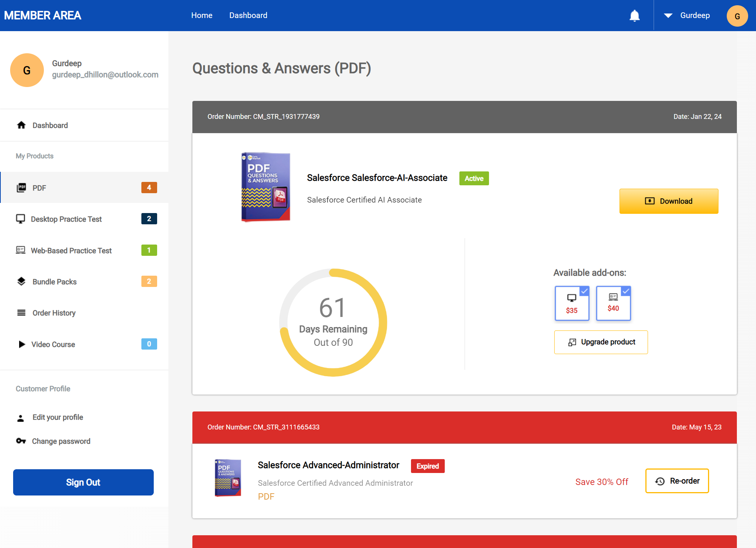Click the Upgrade product button
This screenshot has width=756, height=548.
coord(601,342)
